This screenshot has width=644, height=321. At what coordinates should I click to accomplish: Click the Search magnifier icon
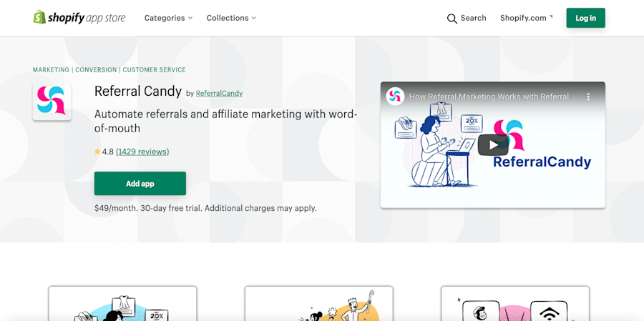(452, 19)
